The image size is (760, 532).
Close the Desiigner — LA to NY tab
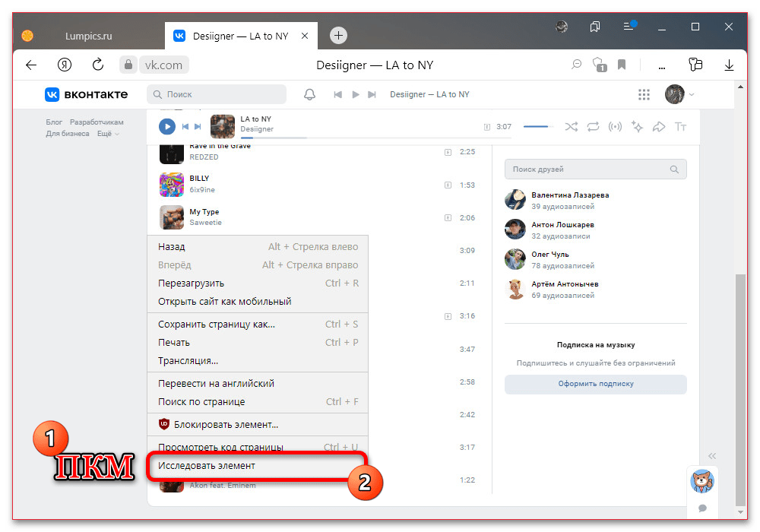click(x=305, y=36)
